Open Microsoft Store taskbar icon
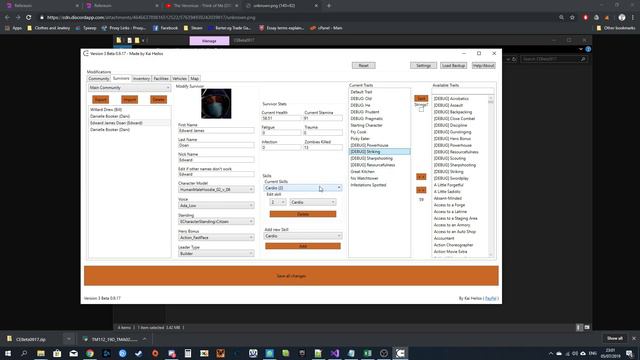 coord(57,353)
